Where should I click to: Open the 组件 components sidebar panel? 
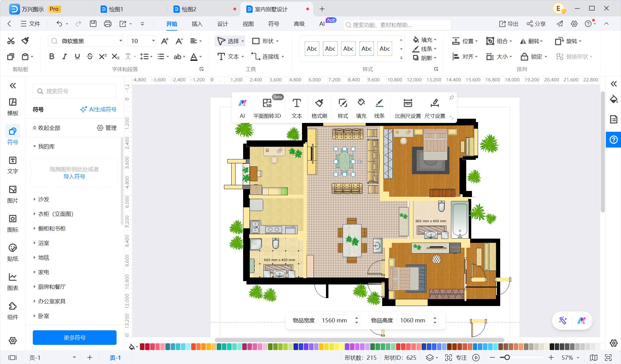coord(13,311)
